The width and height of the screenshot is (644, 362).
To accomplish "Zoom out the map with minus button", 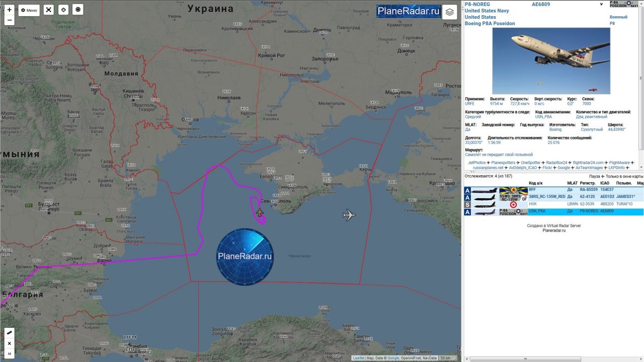I will tap(10, 20).
